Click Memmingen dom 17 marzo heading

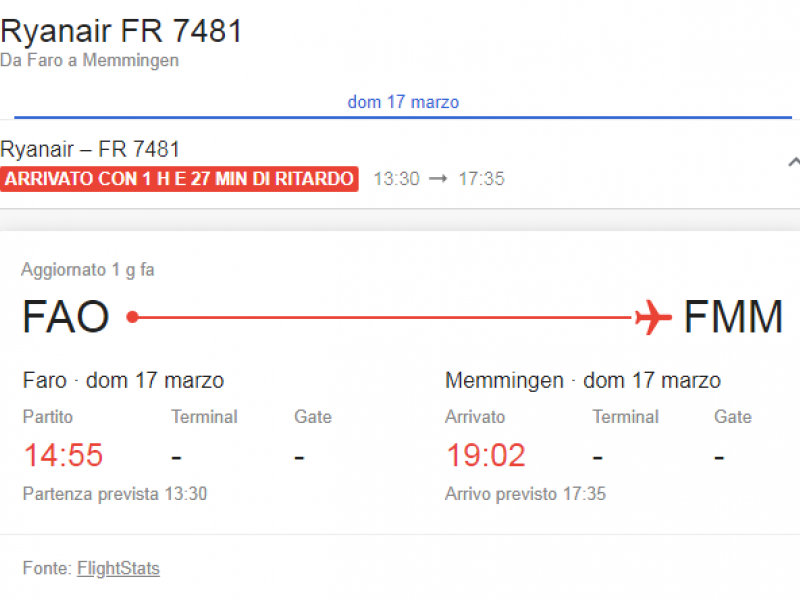583,381
